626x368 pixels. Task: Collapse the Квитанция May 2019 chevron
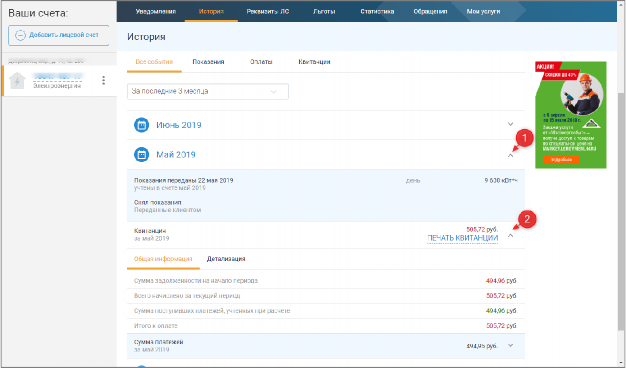(510, 235)
